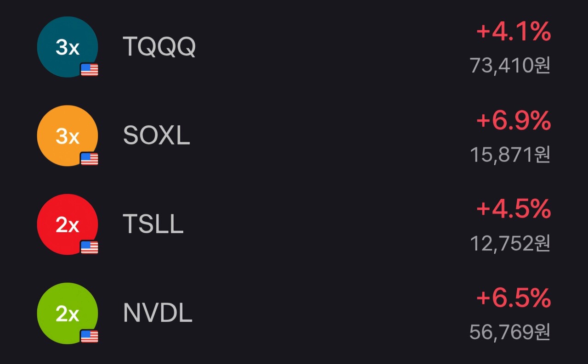Click the 15,871원 price of SOXL
Image resolution: width=588 pixels, height=364 pixels.
point(510,155)
